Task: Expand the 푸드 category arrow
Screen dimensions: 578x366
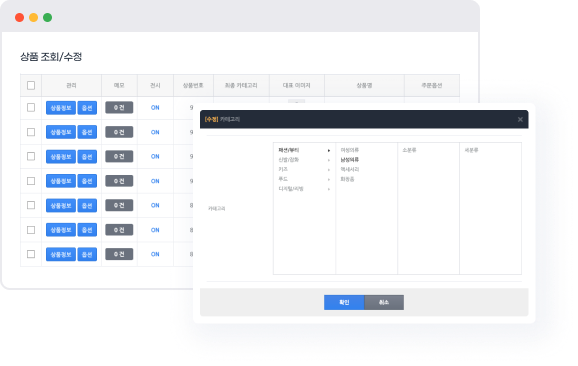Action: [329, 179]
